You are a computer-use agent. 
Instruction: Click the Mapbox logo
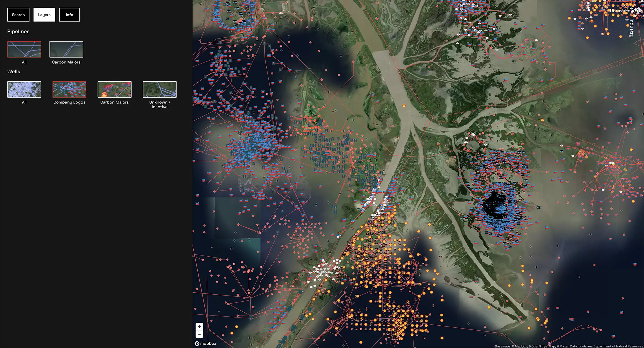point(205,344)
